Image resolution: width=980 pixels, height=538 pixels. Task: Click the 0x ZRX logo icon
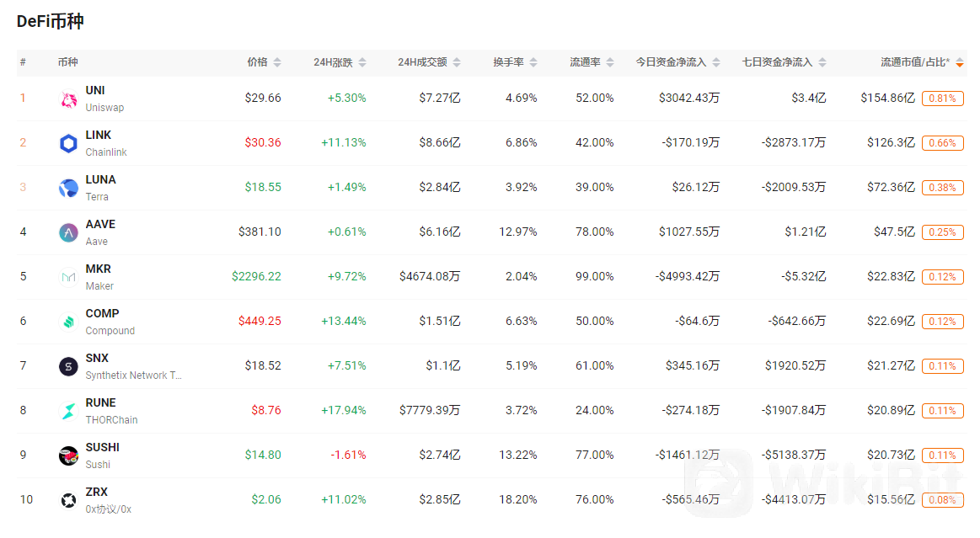coord(68,501)
